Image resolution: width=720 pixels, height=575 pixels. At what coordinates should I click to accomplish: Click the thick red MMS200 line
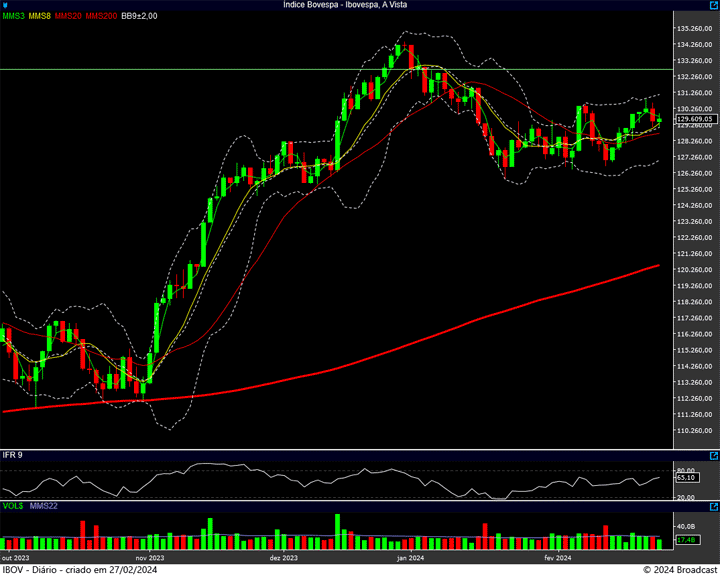click(x=400, y=347)
